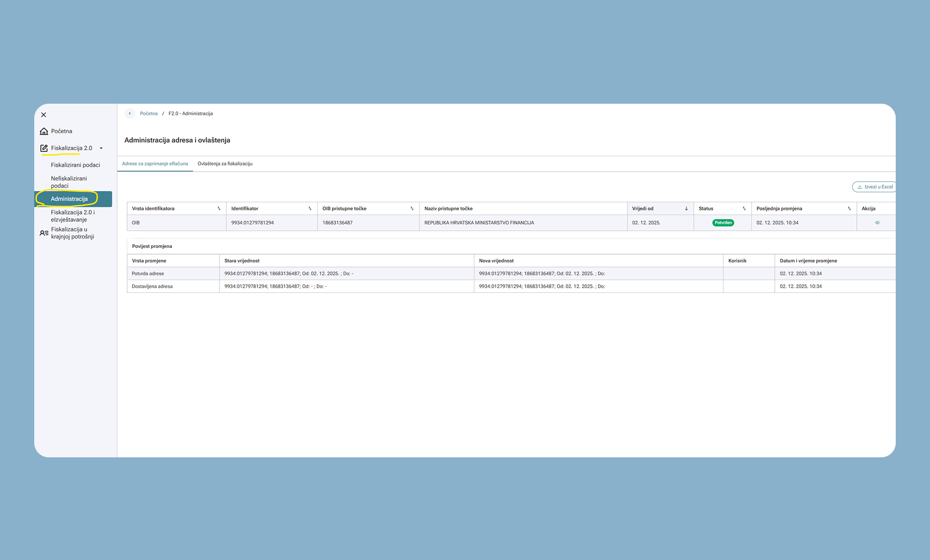This screenshot has height=560, width=930.
Task: Open Nefiskalizirani podaci menu entry
Action: [69, 182]
